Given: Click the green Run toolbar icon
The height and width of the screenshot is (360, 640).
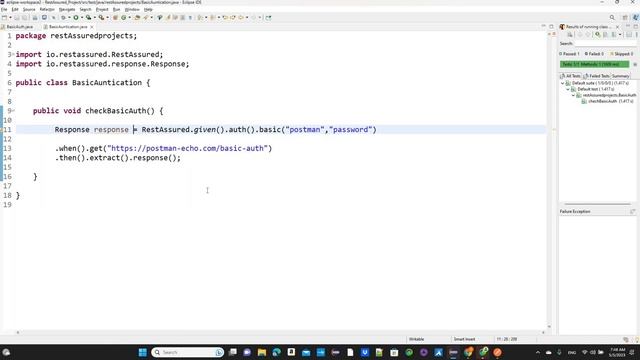Looking at the screenshot, I should [x=76, y=18].
